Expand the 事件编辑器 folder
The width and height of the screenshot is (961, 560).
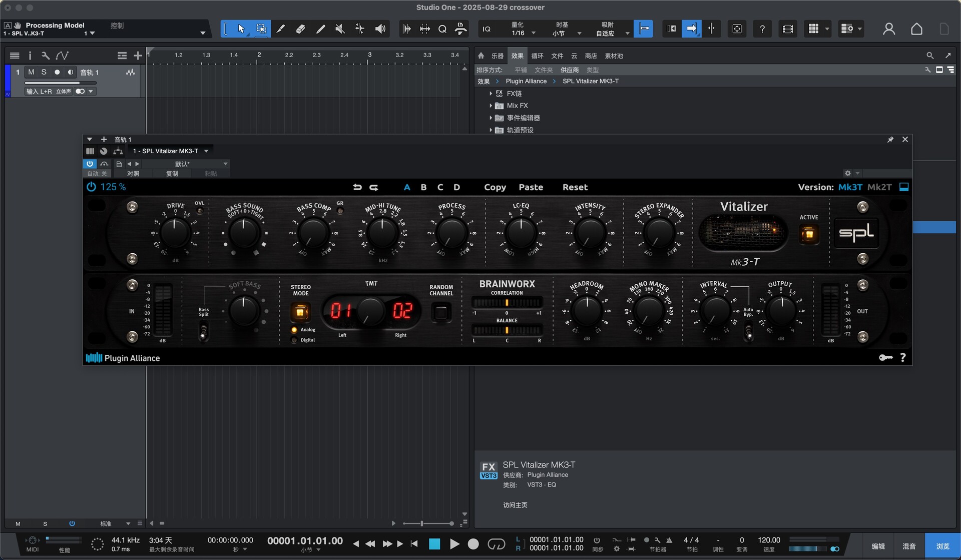[491, 118]
